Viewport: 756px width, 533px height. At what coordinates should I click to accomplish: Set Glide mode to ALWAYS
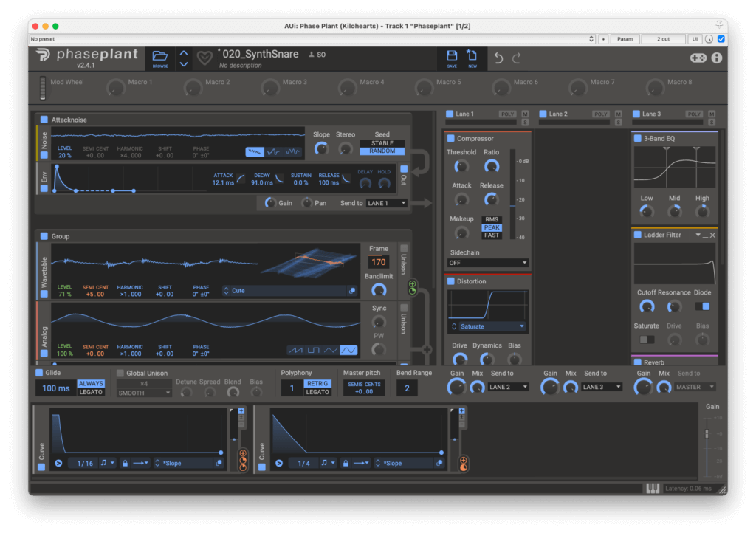[91, 384]
